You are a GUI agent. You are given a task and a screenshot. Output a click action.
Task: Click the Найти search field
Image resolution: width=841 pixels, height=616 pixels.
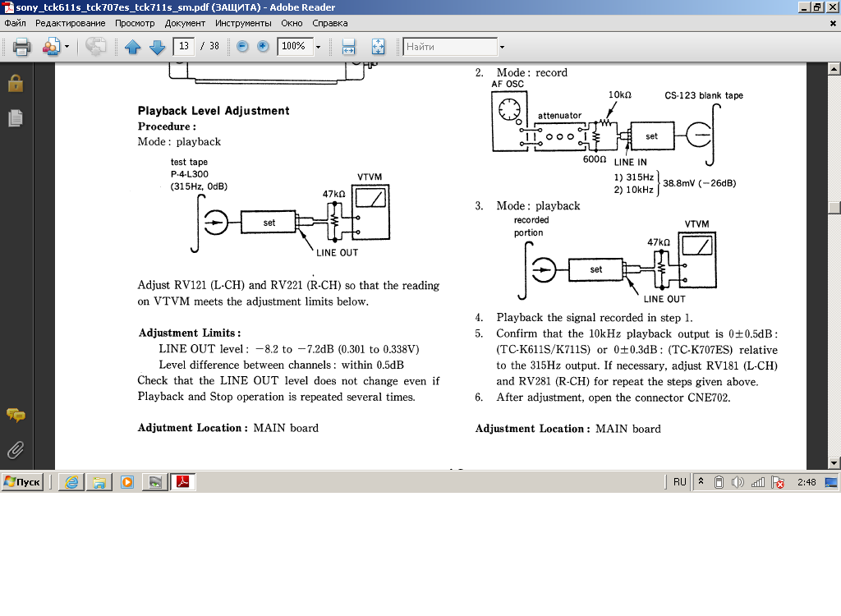[450, 47]
